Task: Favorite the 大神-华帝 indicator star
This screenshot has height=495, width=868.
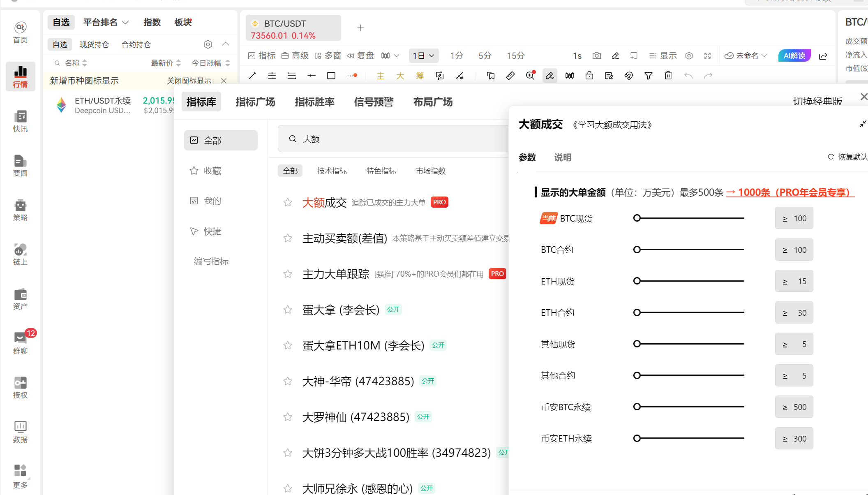Action: click(288, 381)
